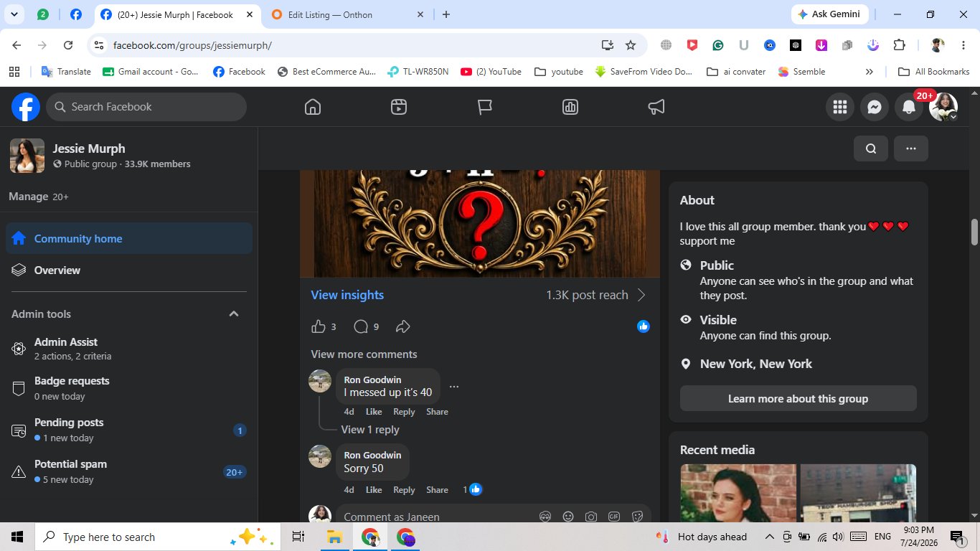Reload the page
The image size is (980, 551).
pyautogui.click(x=68, y=45)
